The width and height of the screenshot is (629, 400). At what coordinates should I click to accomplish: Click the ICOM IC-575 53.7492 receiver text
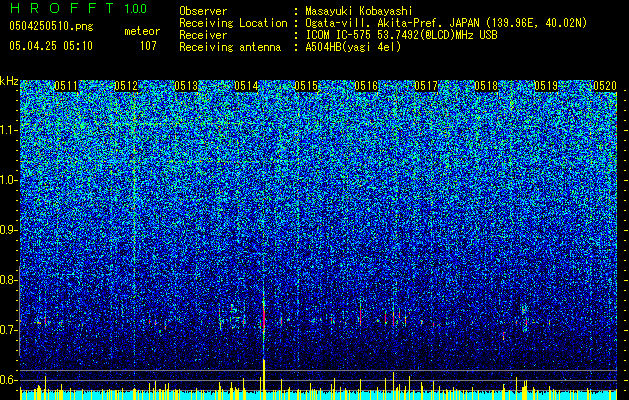[x=401, y=35]
